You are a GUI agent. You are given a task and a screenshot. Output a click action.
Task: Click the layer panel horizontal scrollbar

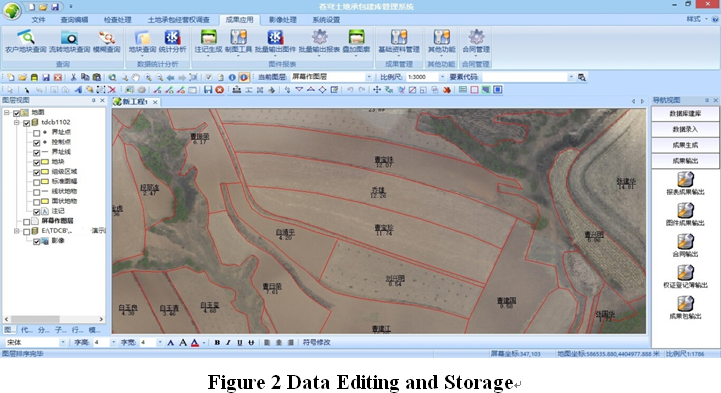pyautogui.click(x=54, y=319)
